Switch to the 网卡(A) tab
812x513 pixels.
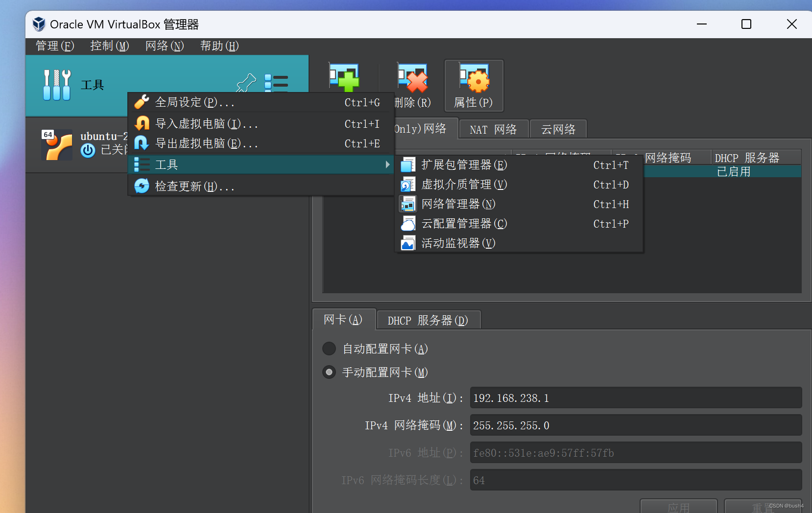click(x=344, y=320)
